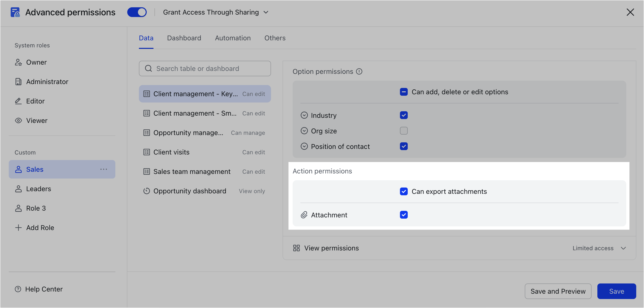Click the Save button

point(617,291)
